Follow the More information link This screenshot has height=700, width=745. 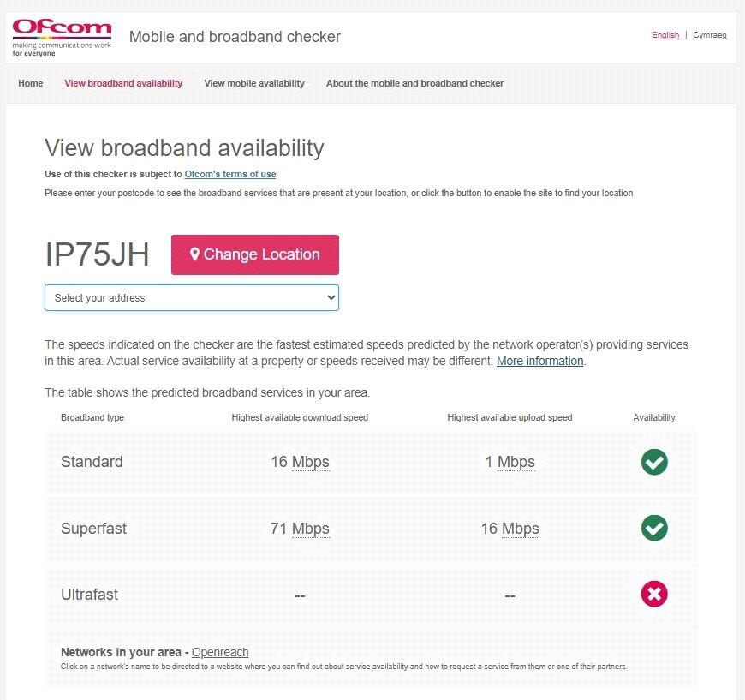tap(539, 362)
